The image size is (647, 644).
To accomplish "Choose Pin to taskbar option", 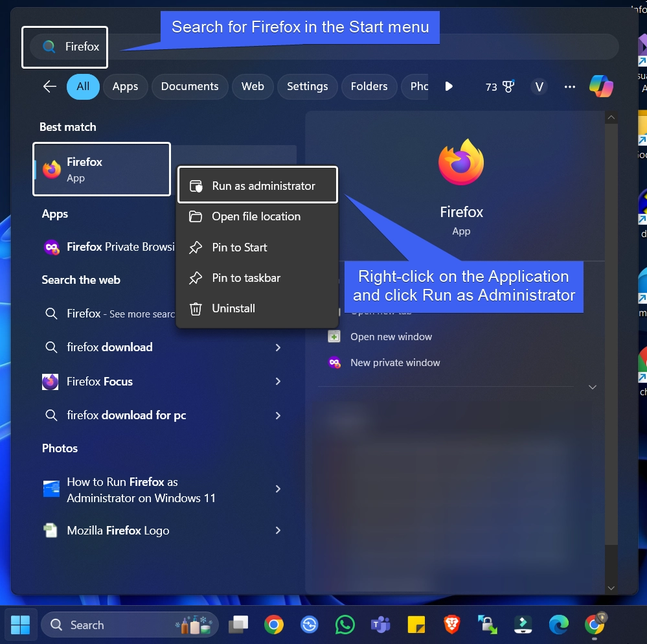I will click(x=258, y=278).
